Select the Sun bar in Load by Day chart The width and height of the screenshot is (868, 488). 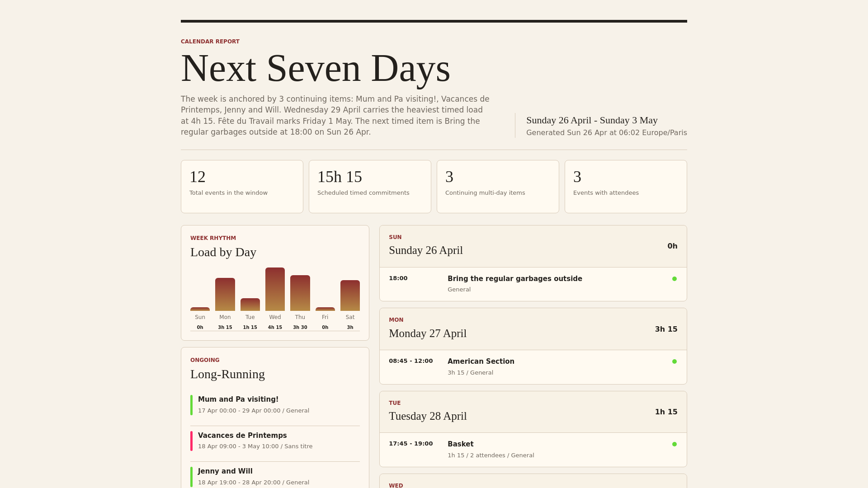pos(200,309)
